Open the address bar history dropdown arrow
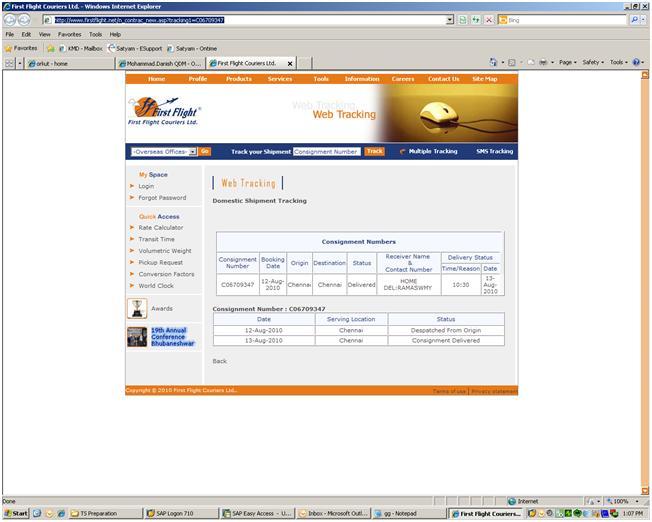Image resolution: width=652 pixels, height=522 pixels. coord(449,20)
